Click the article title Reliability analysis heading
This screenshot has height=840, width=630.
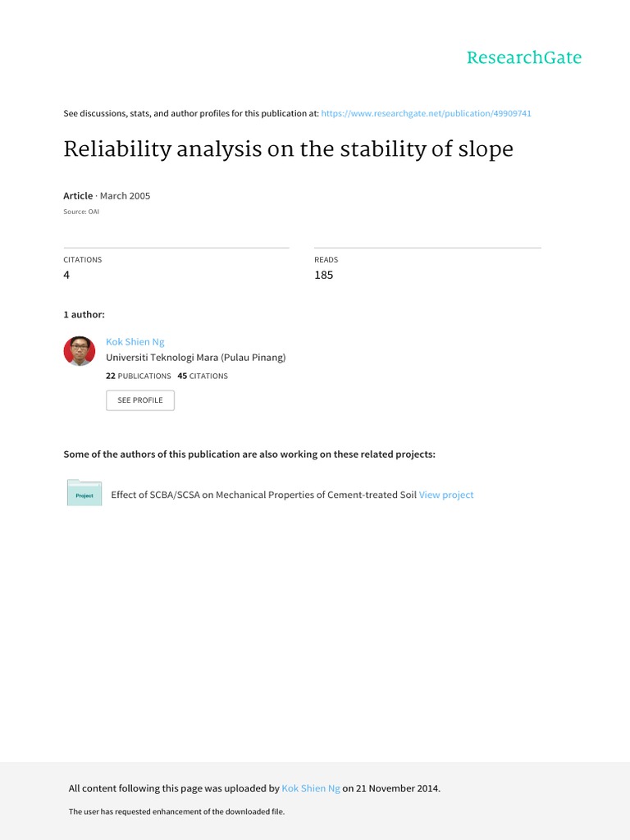[288, 149]
